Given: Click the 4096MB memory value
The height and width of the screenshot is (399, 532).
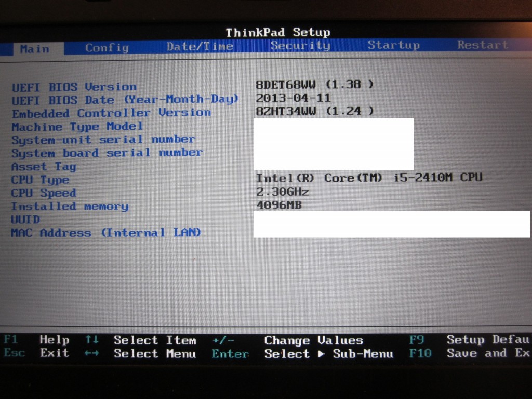Looking at the screenshot, I should click(279, 205).
